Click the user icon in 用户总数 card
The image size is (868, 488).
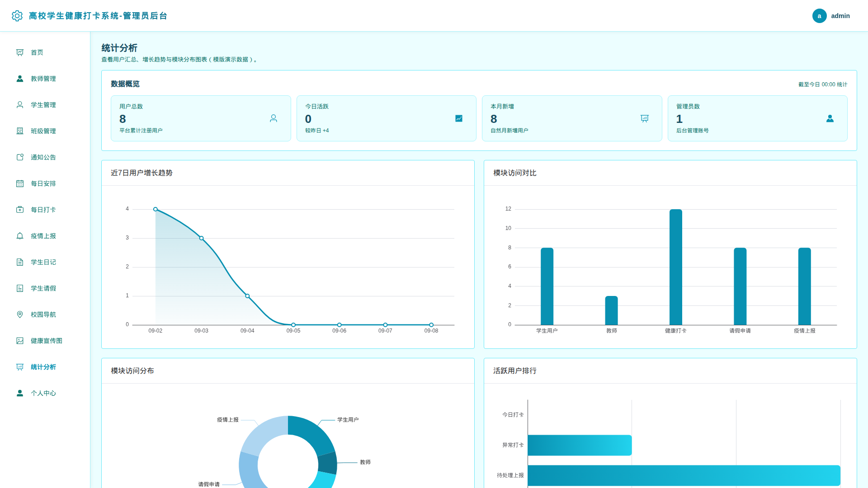274,118
